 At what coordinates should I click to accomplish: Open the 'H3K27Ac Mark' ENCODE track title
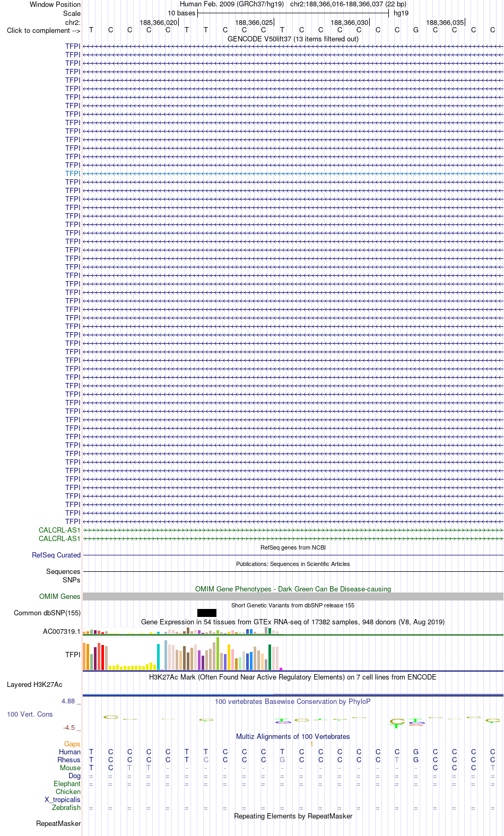[x=293, y=677]
